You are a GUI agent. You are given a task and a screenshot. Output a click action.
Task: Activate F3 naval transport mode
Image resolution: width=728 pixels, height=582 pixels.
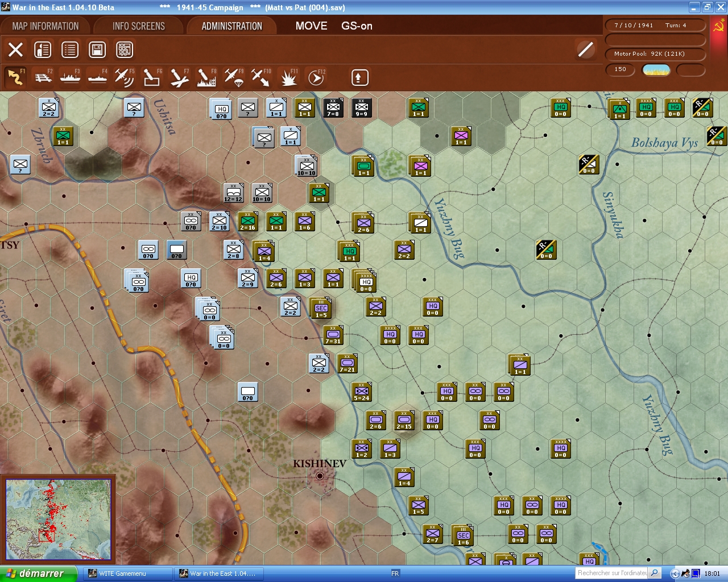(71, 77)
